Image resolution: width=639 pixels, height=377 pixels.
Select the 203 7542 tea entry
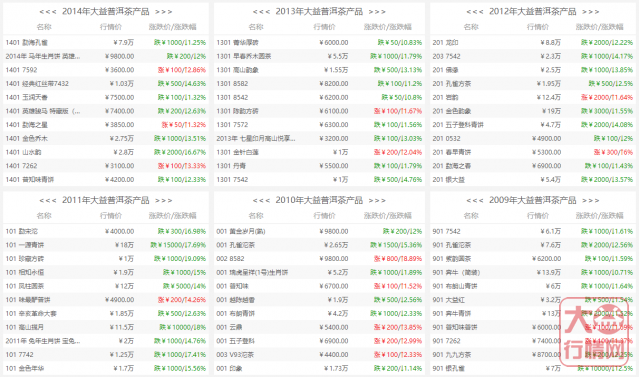point(447,56)
